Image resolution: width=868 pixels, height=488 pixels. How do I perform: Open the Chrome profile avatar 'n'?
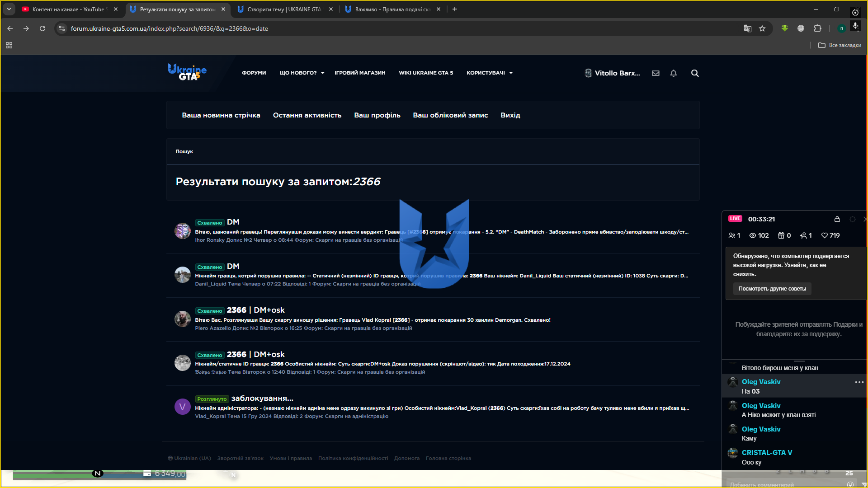[841, 28]
